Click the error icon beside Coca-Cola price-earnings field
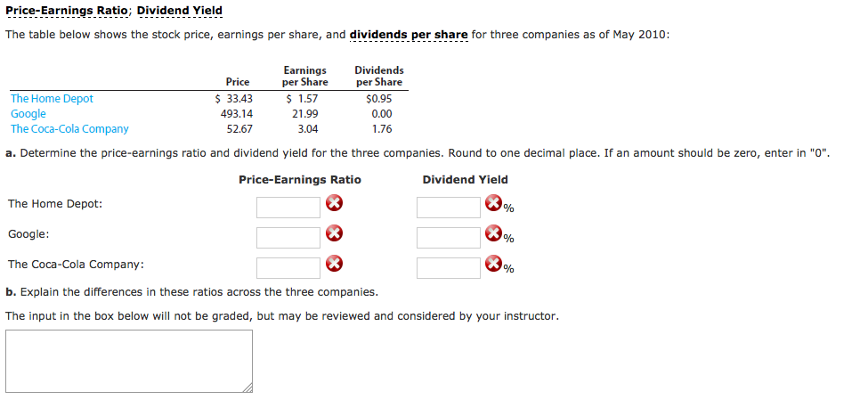The width and height of the screenshot is (868, 408). [x=333, y=265]
